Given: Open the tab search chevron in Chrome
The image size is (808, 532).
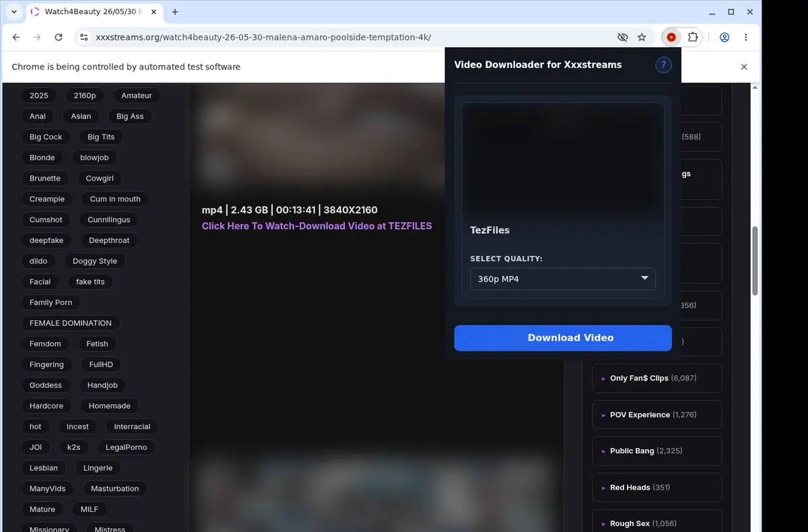Looking at the screenshot, I should (14, 11).
